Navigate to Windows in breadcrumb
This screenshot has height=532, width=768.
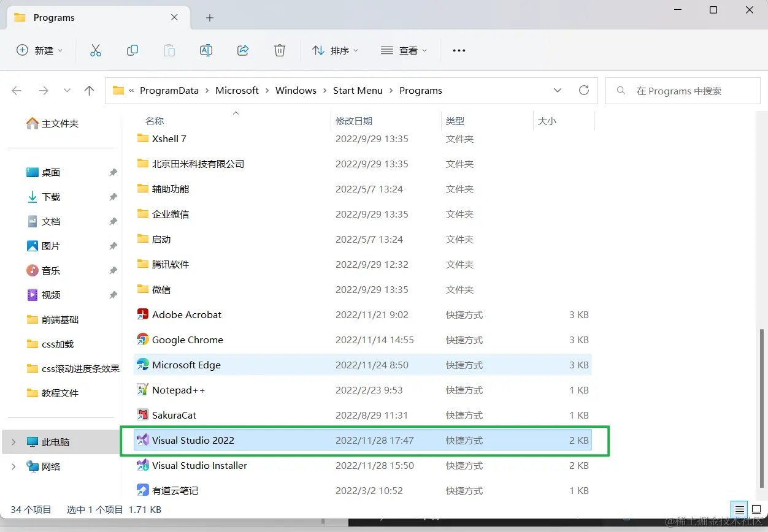(x=296, y=91)
